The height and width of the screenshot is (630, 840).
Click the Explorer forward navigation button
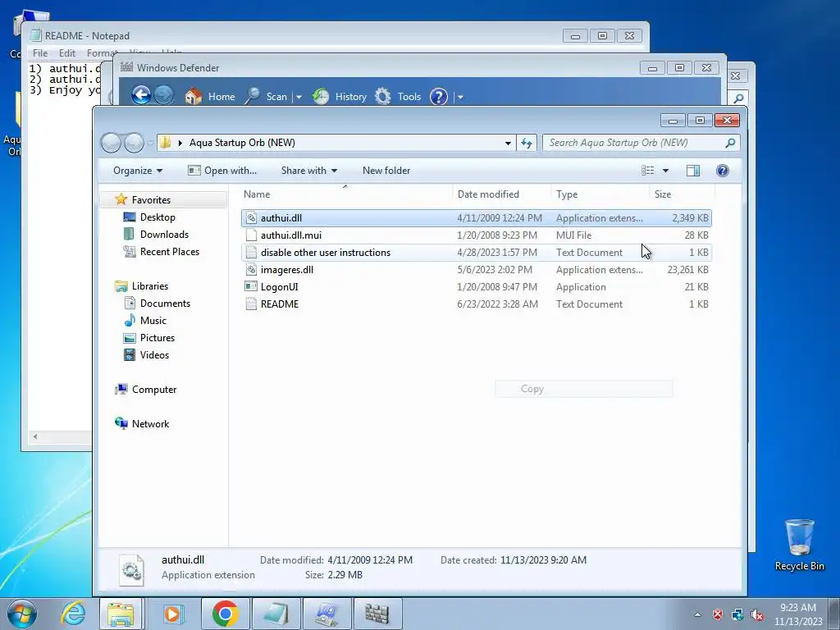[x=134, y=143]
